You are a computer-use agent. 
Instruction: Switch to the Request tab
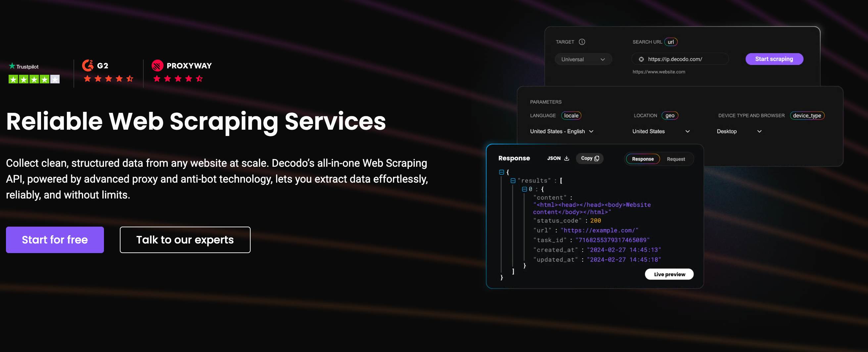tap(676, 159)
